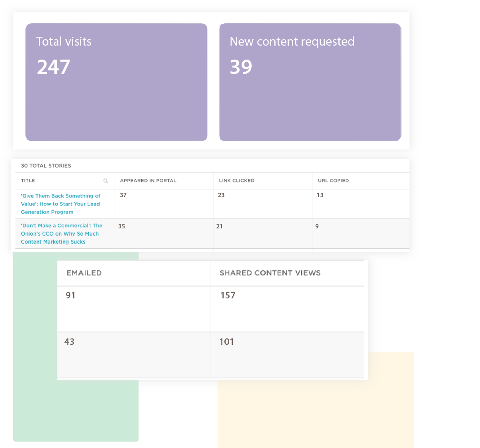The image size is (480, 448).
Task: Click the search icon in the Title column
Action: click(106, 181)
